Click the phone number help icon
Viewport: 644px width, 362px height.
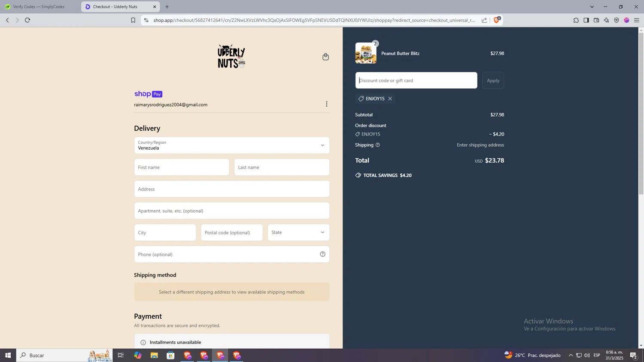pyautogui.click(x=322, y=254)
